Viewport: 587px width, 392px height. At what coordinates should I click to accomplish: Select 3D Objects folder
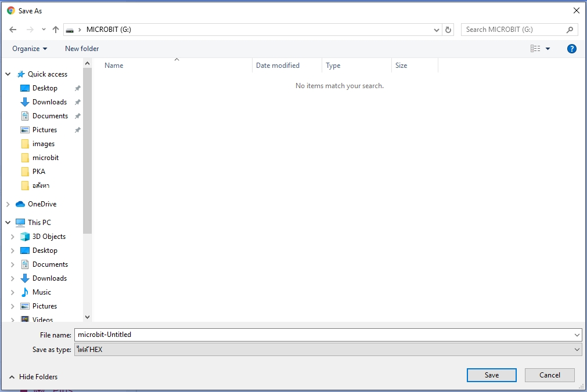click(x=49, y=237)
